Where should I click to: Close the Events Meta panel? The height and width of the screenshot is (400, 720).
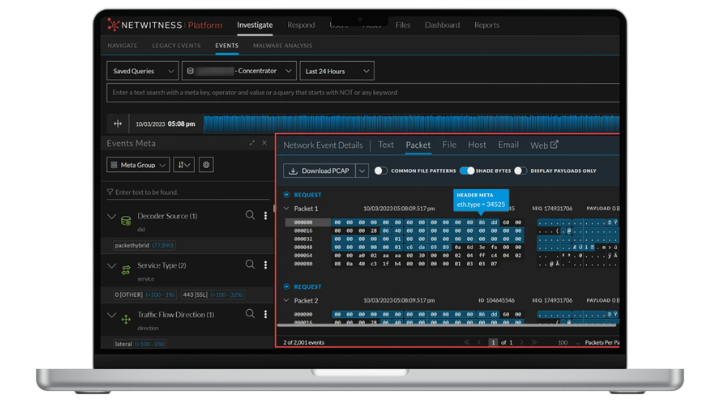click(x=264, y=143)
